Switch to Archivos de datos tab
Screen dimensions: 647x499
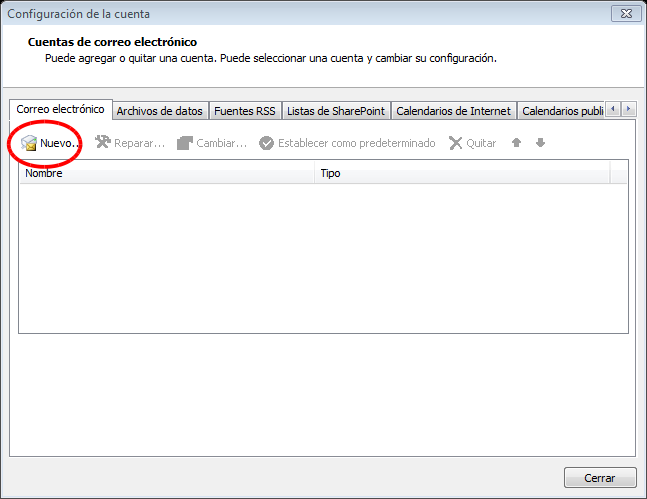tap(159, 111)
